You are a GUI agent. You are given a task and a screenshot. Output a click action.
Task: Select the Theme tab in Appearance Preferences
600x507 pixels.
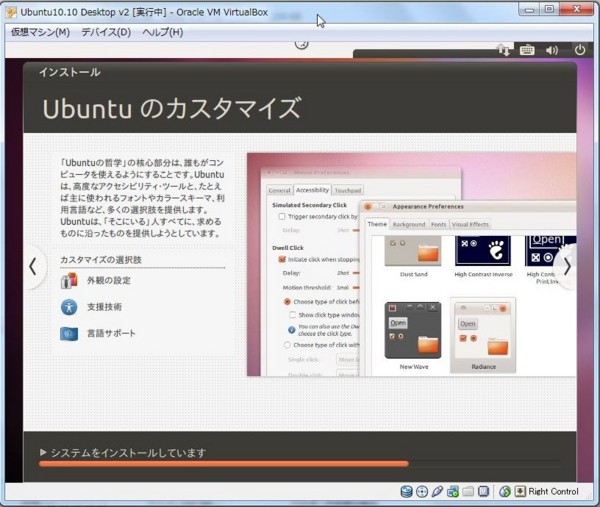(377, 224)
